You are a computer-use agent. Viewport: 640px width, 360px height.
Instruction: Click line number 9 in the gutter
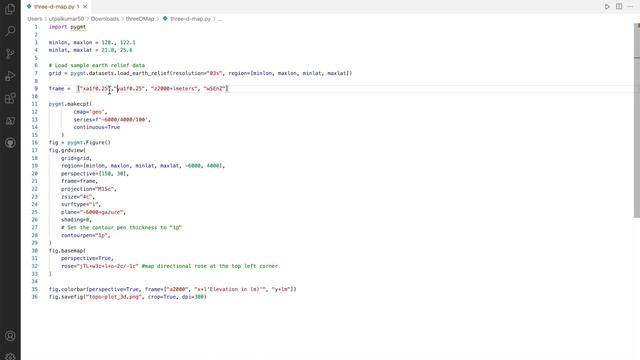pyautogui.click(x=36, y=89)
